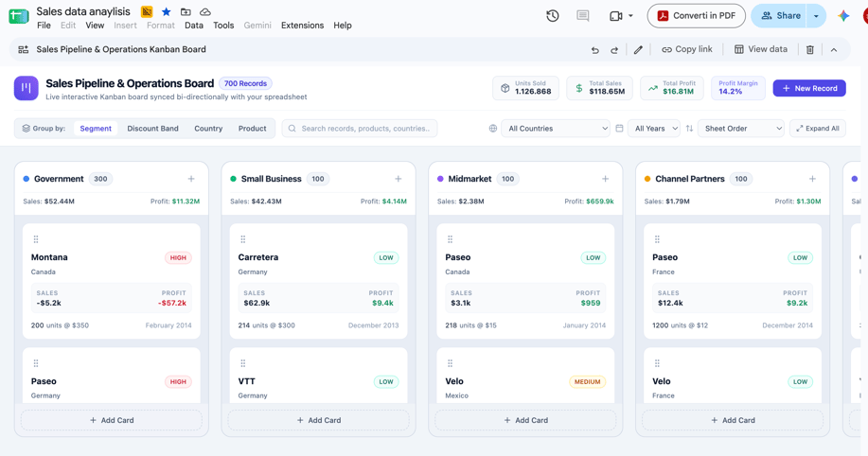
Task: Delete the board with the trash icon
Action: pos(810,50)
